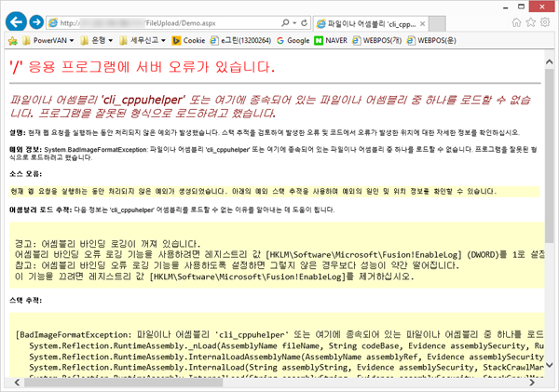Click the vertical scrollbar thumb
The width and height of the screenshot is (559, 392).
tap(550, 156)
